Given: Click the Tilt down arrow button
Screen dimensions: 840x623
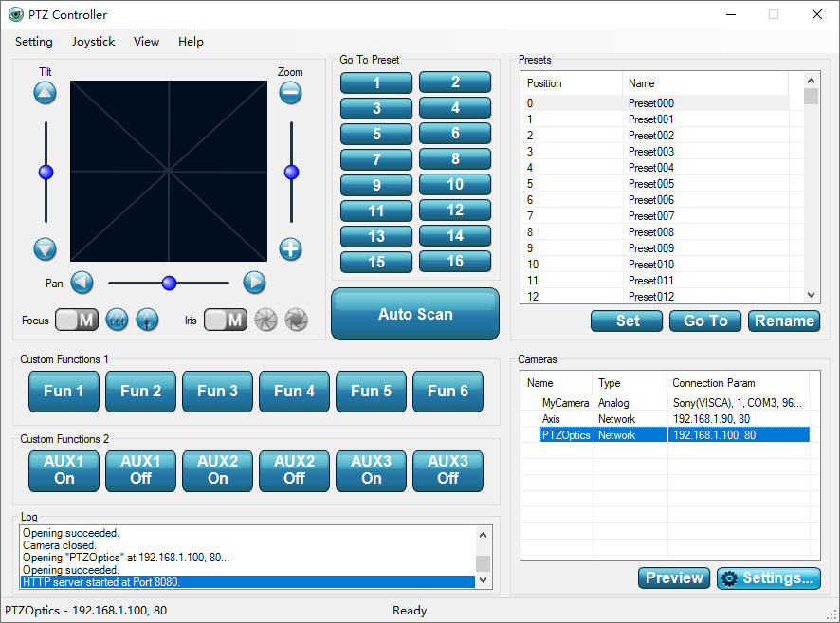Looking at the screenshot, I should tap(45, 249).
